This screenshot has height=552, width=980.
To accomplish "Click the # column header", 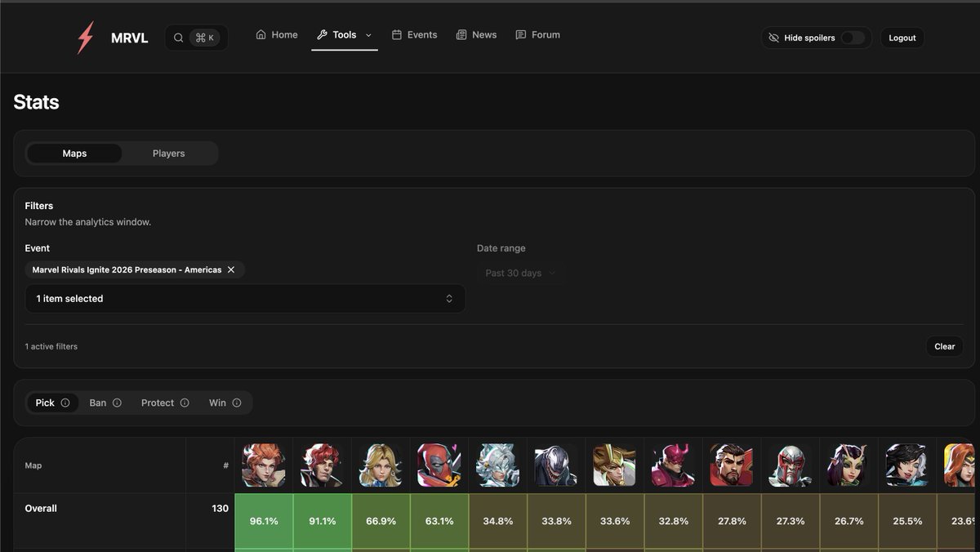I will [225, 465].
